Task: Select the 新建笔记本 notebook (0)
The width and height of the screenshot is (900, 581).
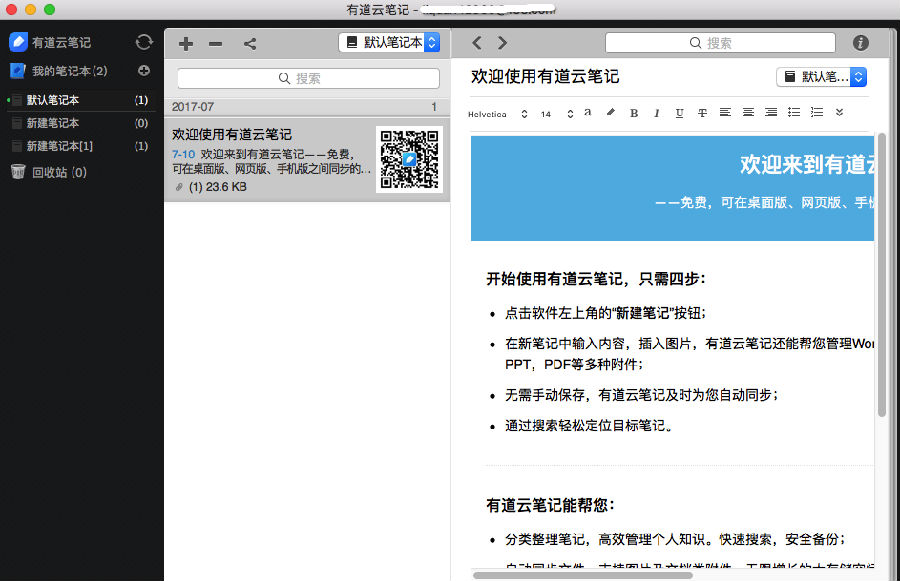Action: click(80, 123)
